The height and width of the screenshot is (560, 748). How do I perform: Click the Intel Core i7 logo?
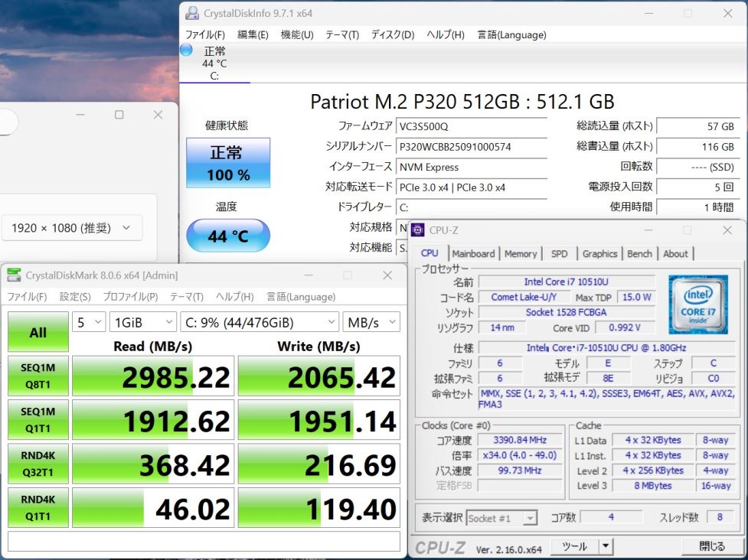coord(697,304)
